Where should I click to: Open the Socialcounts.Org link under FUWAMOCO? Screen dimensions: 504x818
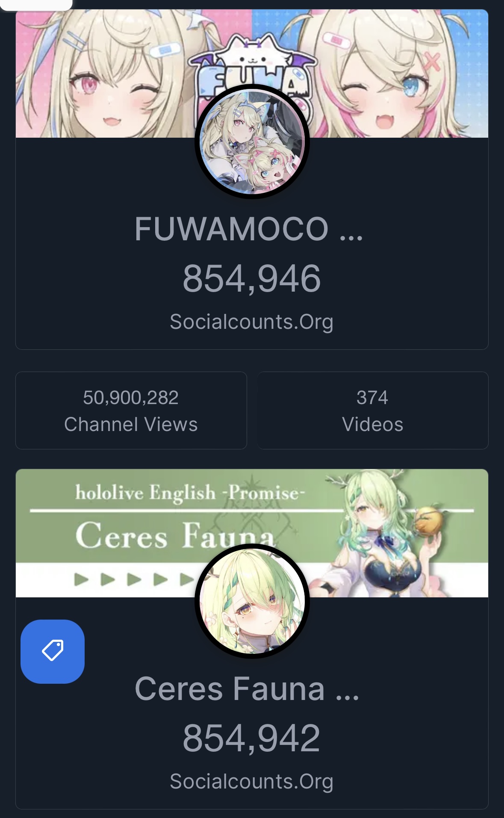pyautogui.click(x=252, y=322)
